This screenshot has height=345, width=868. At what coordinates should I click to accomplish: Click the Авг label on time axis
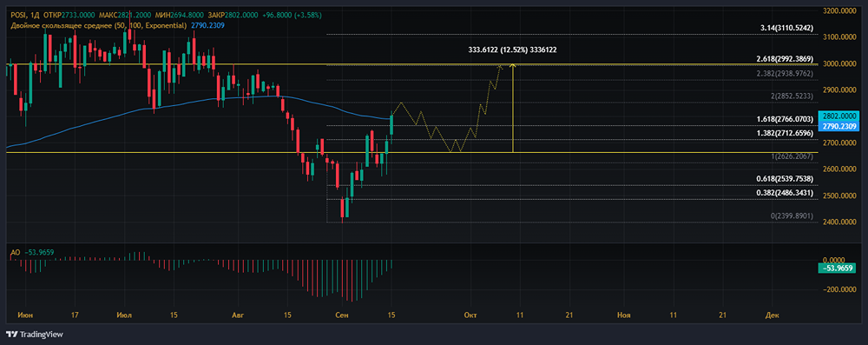click(238, 315)
